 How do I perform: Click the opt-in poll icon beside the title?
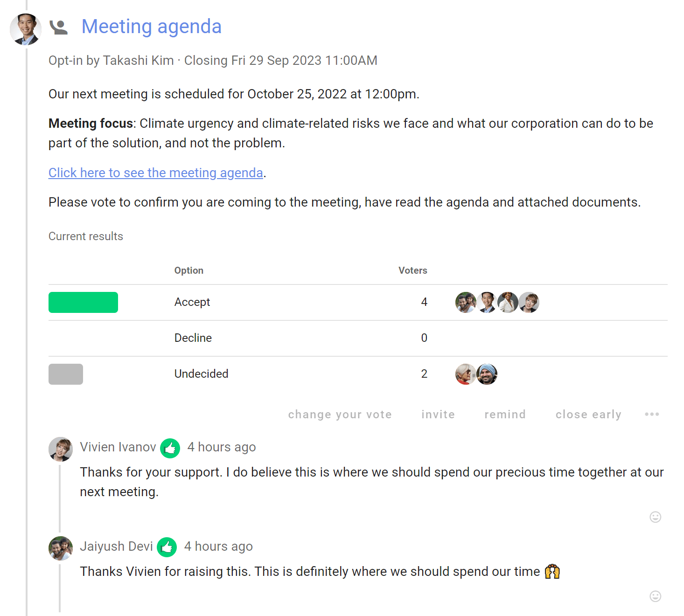tap(59, 28)
